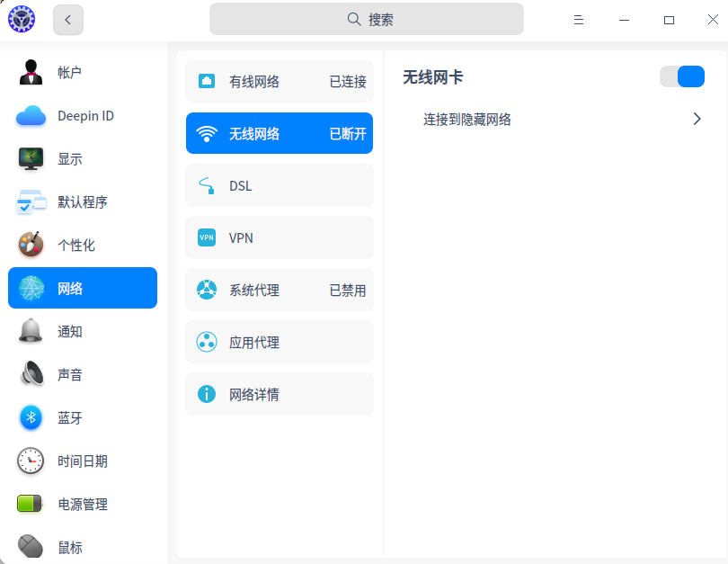Click the 个性化 palette icon

[31, 245]
